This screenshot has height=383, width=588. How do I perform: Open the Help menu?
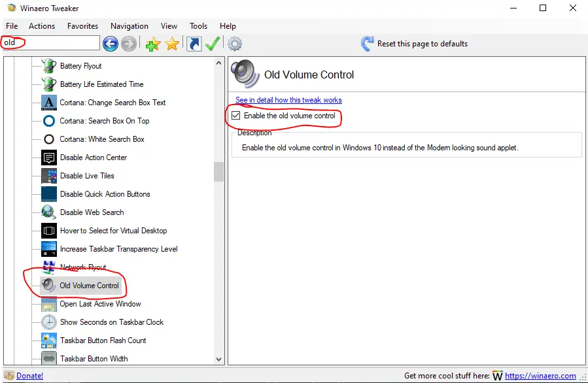coord(228,26)
